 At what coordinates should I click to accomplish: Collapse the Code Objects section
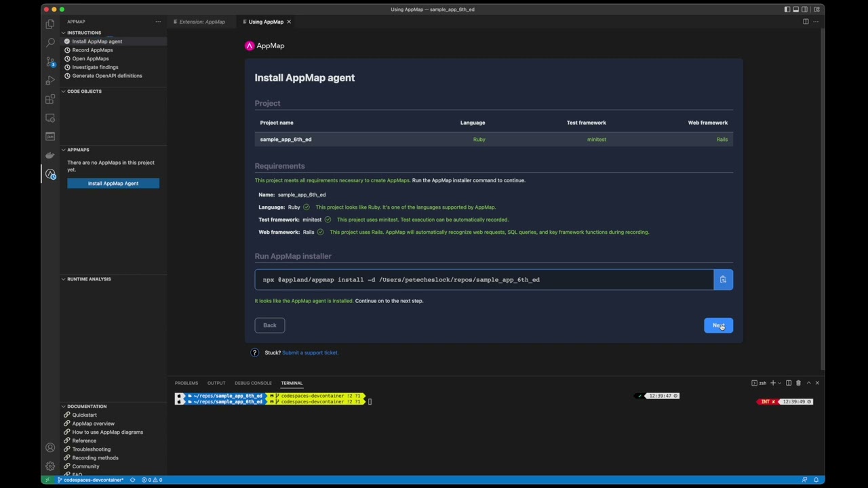(x=84, y=91)
